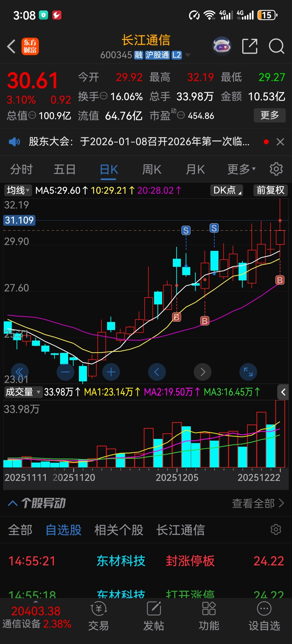Screen dimensions: 292x644
Task: Tap 更多 quote details button
Action: click(x=270, y=115)
